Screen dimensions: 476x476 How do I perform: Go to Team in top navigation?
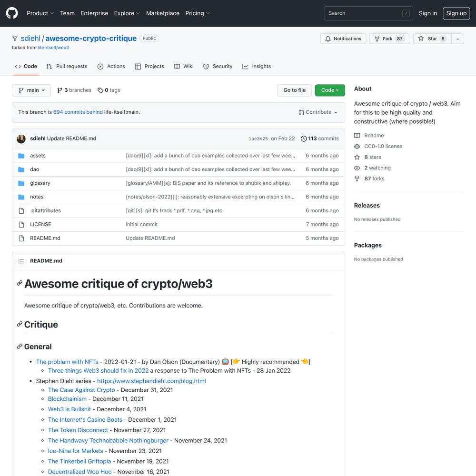click(67, 13)
